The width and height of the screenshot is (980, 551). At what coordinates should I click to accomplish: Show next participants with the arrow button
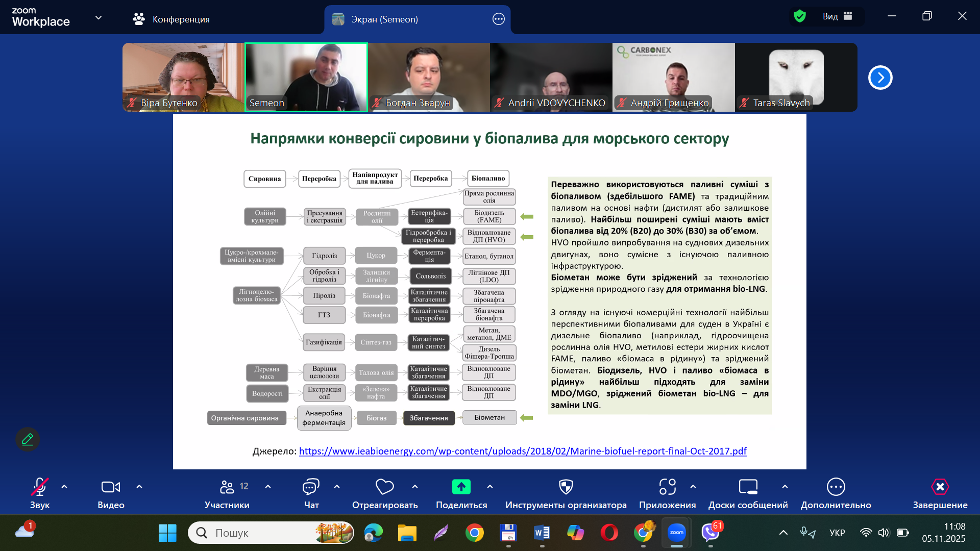pyautogui.click(x=880, y=78)
